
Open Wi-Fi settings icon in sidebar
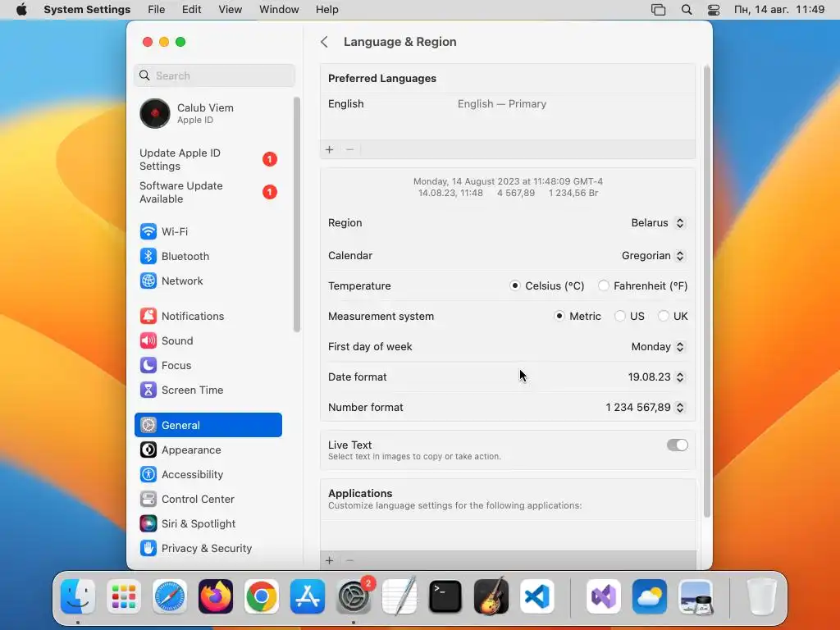coord(148,231)
